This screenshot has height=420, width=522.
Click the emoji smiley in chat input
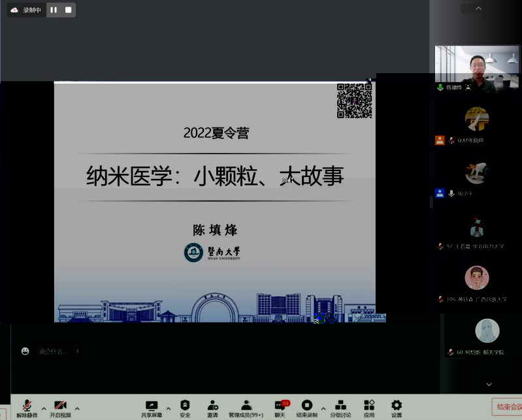click(x=25, y=351)
